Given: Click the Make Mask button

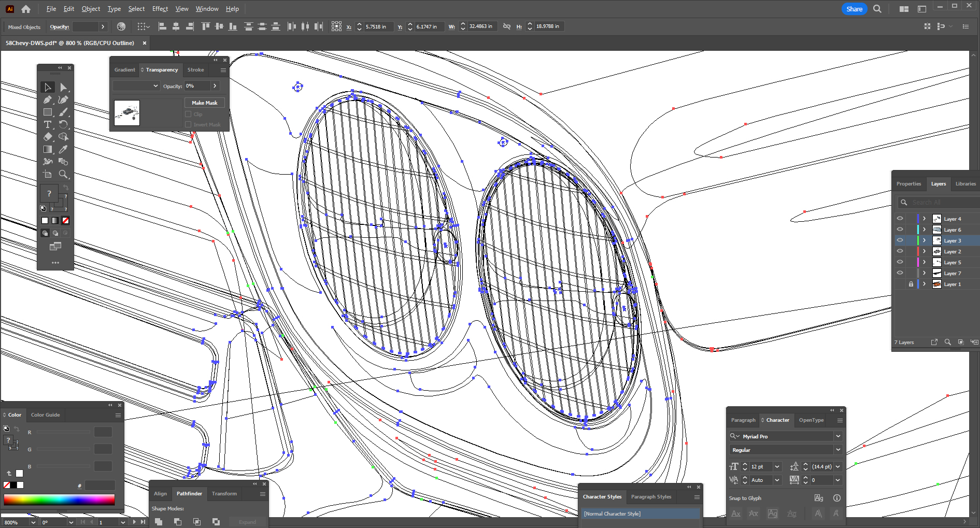Looking at the screenshot, I should 204,103.
